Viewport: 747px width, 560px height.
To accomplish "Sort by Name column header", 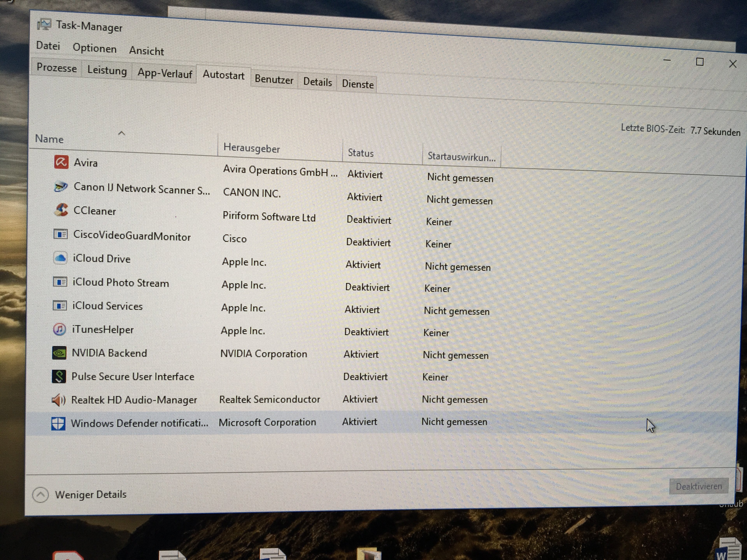I will [x=49, y=139].
